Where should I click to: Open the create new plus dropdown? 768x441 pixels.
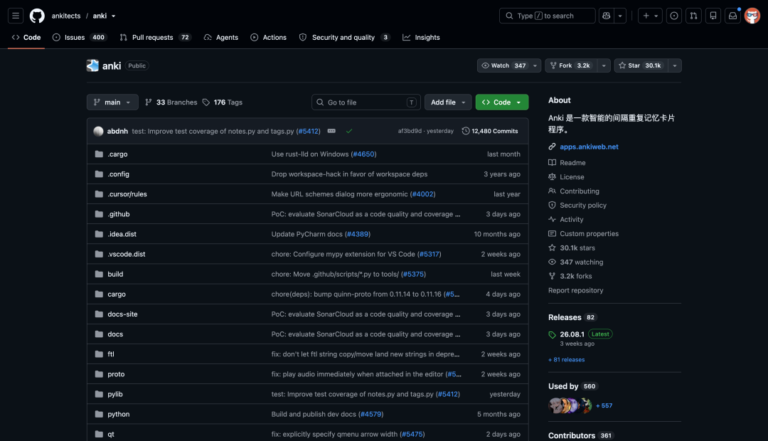coord(650,16)
